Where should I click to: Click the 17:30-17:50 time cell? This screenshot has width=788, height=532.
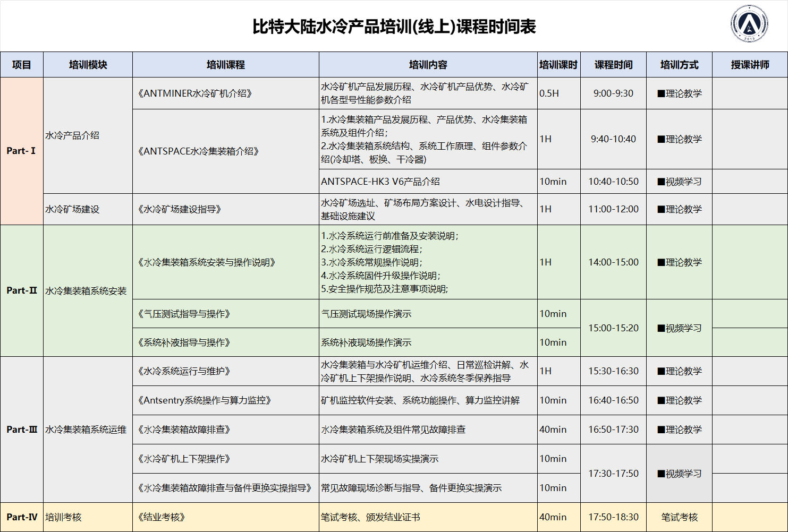pos(614,474)
